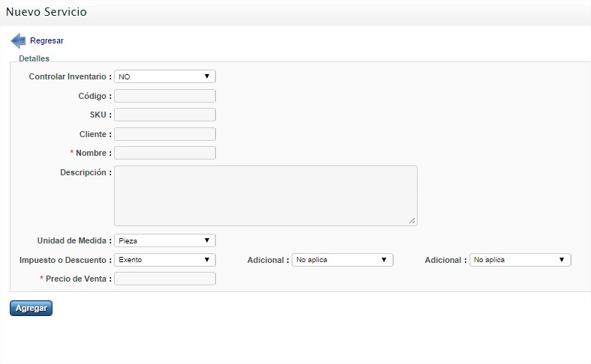591x364 pixels.
Task: Open the Regresar link
Action: [46, 40]
